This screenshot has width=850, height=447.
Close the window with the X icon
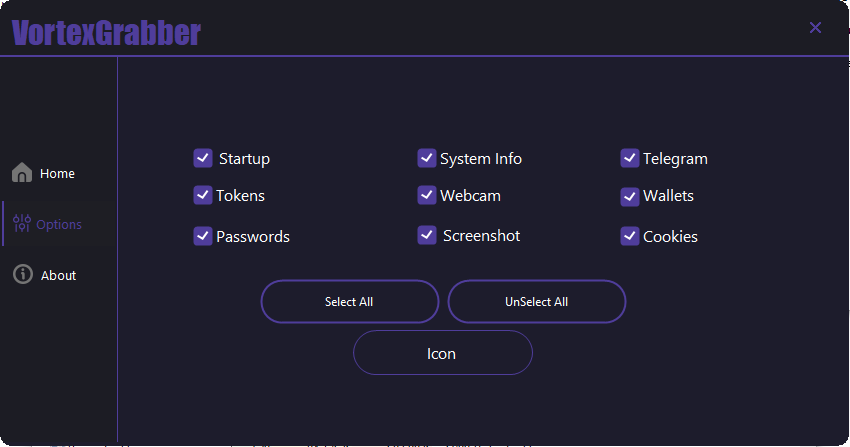click(815, 28)
